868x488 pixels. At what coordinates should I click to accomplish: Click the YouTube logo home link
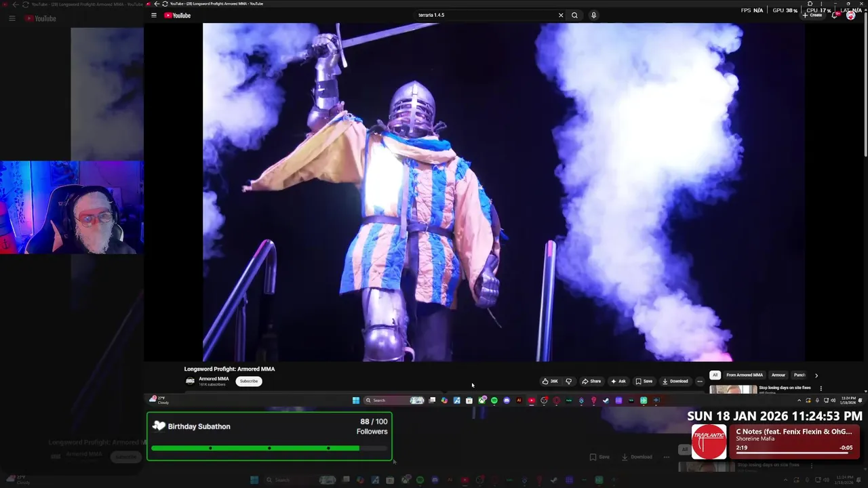tap(177, 15)
